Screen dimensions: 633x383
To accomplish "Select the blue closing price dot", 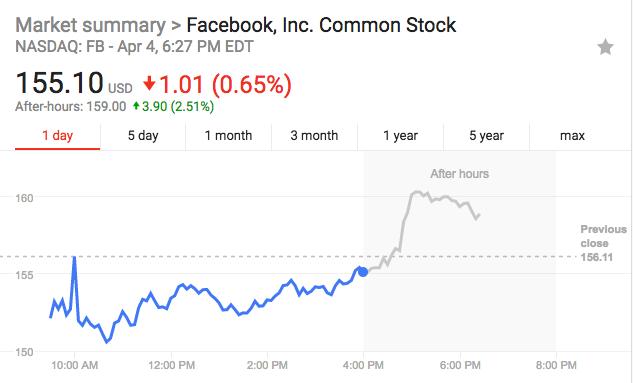I will (363, 272).
